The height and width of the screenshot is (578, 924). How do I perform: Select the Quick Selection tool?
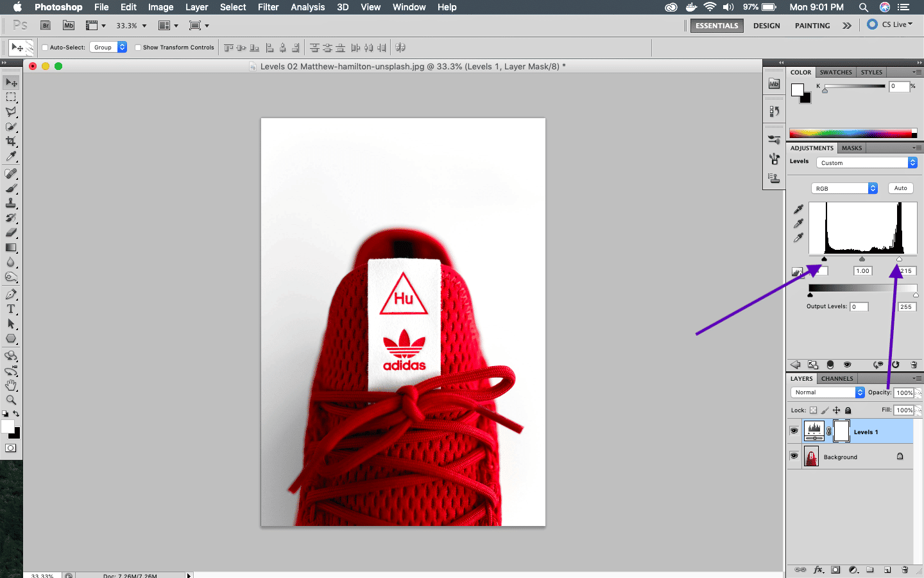point(11,127)
